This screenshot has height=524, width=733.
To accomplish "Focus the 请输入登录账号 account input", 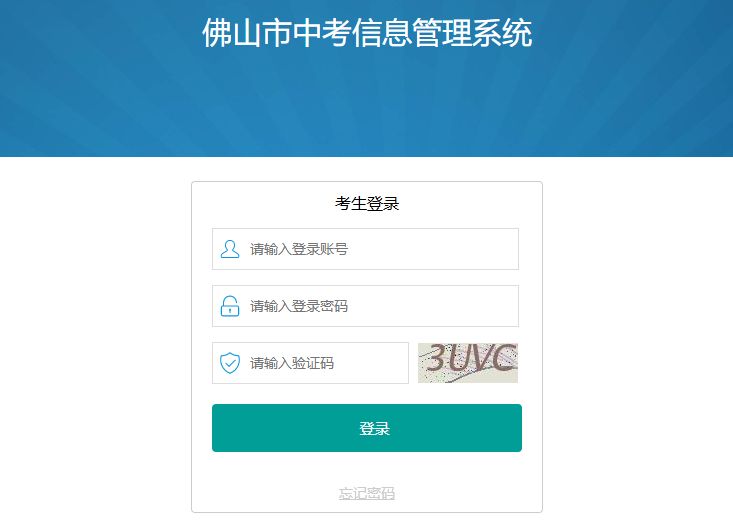I will pyautogui.click(x=365, y=249).
